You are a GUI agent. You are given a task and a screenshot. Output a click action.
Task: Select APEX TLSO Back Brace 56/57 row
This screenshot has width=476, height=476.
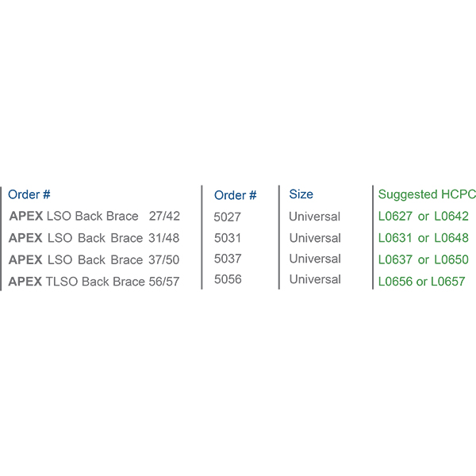pyautogui.click(x=94, y=282)
